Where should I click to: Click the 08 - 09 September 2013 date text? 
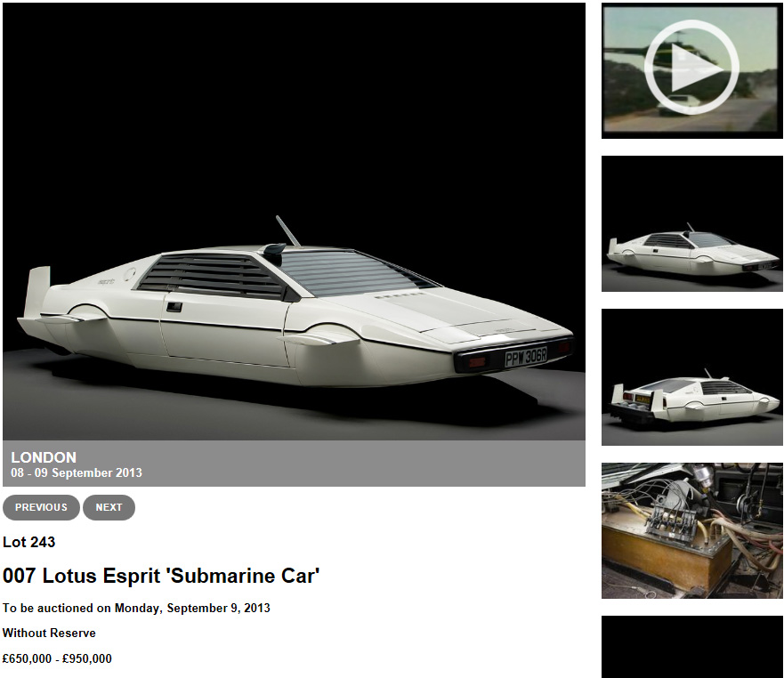(x=77, y=472)
